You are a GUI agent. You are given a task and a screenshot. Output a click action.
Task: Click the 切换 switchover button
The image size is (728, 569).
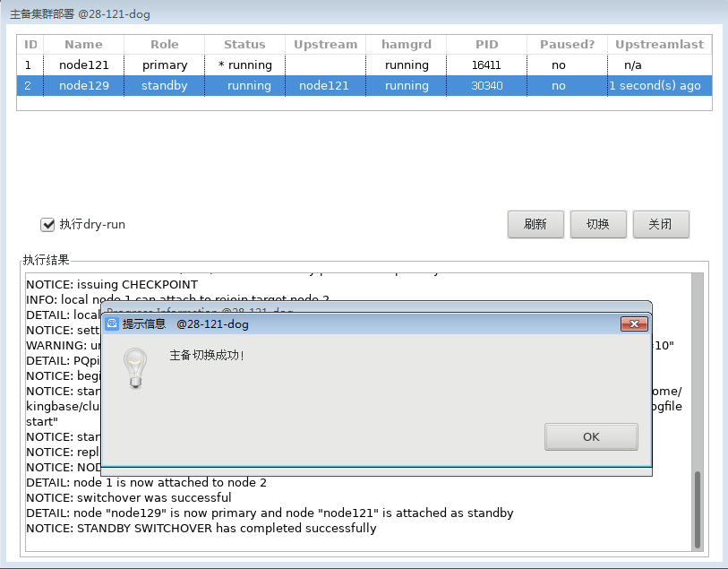coord(598,224)
